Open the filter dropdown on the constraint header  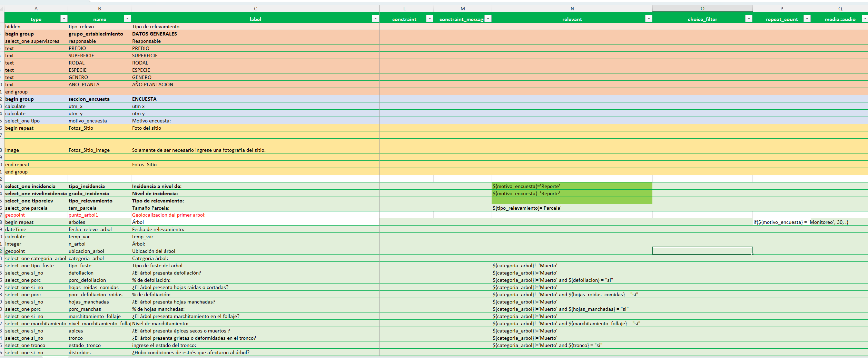coord(430,19)
